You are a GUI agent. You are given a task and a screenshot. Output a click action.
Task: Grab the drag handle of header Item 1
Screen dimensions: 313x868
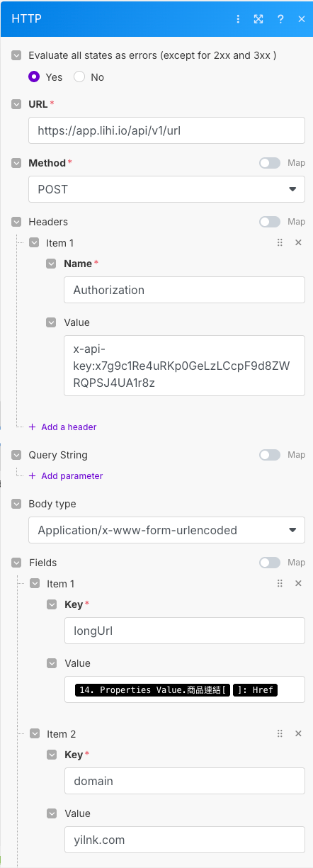pos(280,242)
